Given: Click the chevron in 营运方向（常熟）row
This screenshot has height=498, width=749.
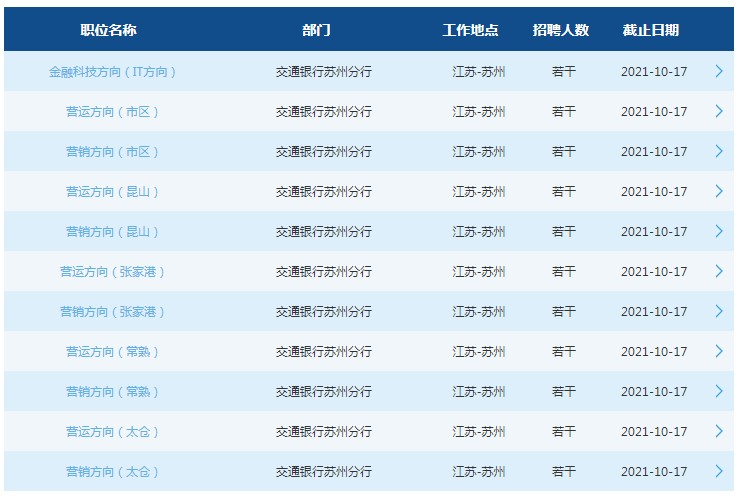Looking at the screenshot, I should tap(718, 352).
